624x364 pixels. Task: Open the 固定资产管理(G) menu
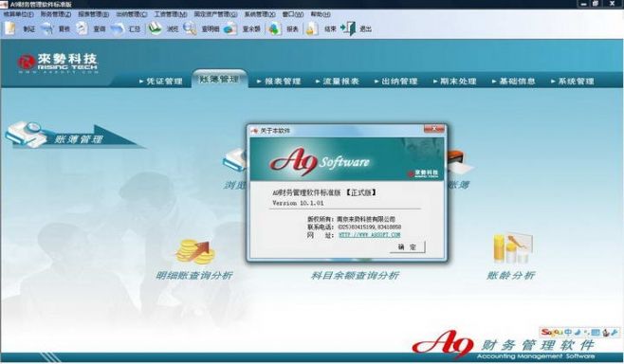[x=215, y=14]
